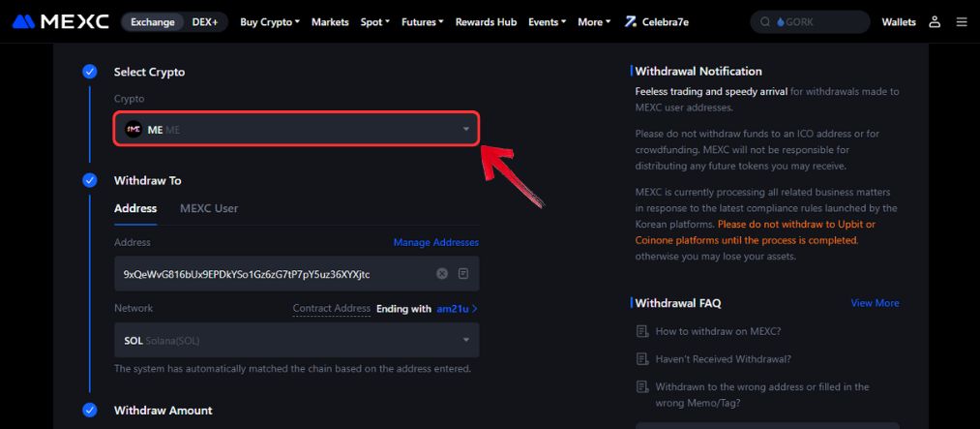Clear the entered withdrawal address
Screen dimensions: 980x429
point(442,273)
